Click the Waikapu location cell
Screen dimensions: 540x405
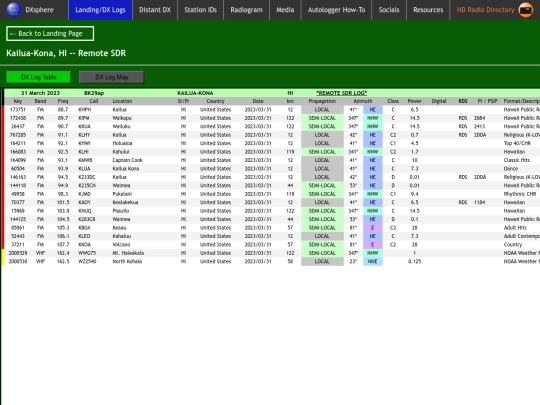(x=121, y=118)
